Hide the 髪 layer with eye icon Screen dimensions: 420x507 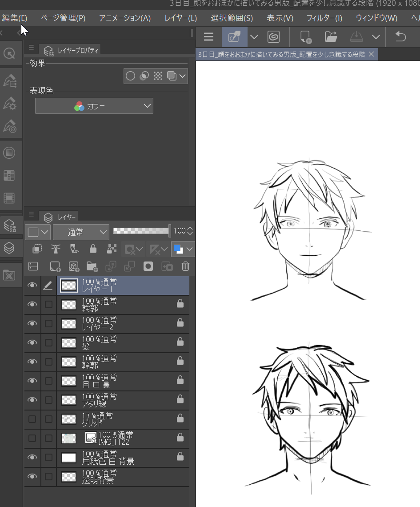tap(32, 342)
